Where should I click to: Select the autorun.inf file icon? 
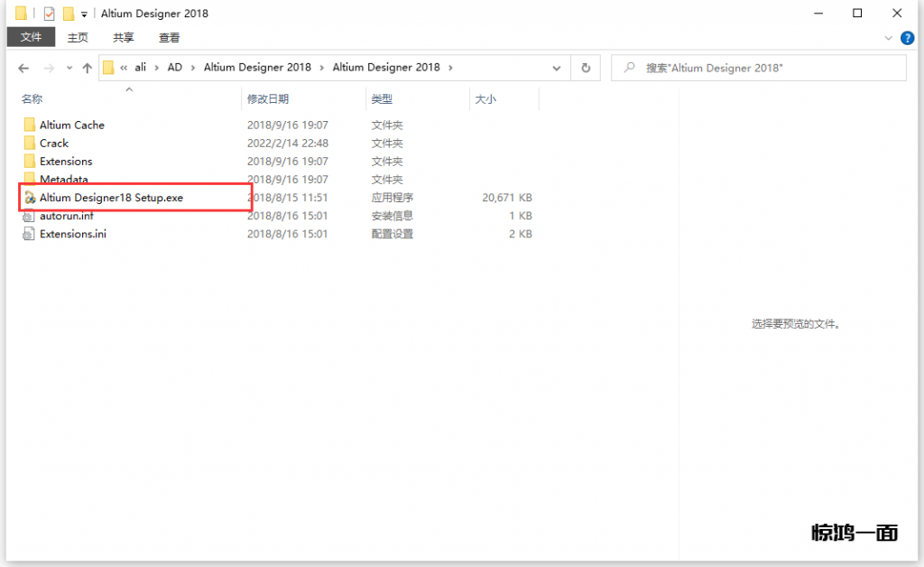point(30,216)
